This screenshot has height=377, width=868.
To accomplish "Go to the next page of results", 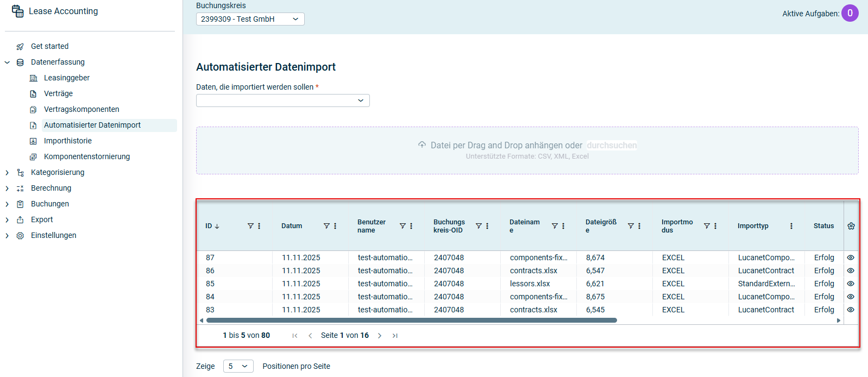I will 380,336.
